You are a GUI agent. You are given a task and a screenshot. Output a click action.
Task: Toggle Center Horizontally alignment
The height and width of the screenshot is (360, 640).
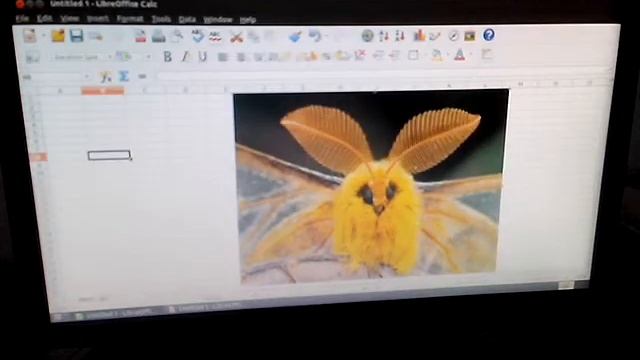click(x=241, y=57)
